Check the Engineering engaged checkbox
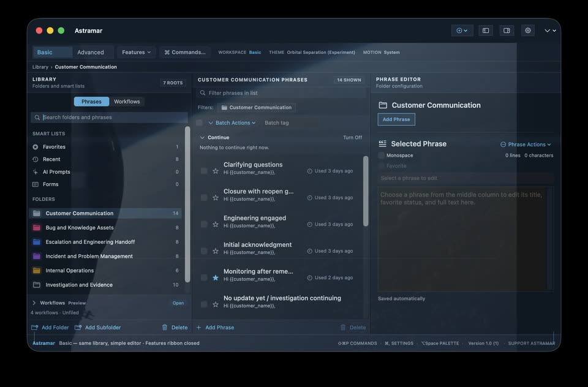This screenshot has width=588, height=387. click(204, 224)
